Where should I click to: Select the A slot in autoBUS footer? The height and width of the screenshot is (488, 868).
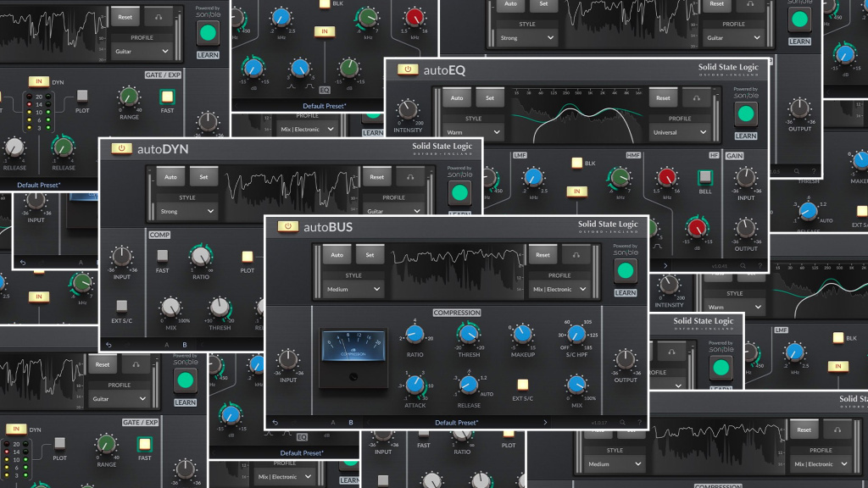pyautogui.click(x=332, y=423)
